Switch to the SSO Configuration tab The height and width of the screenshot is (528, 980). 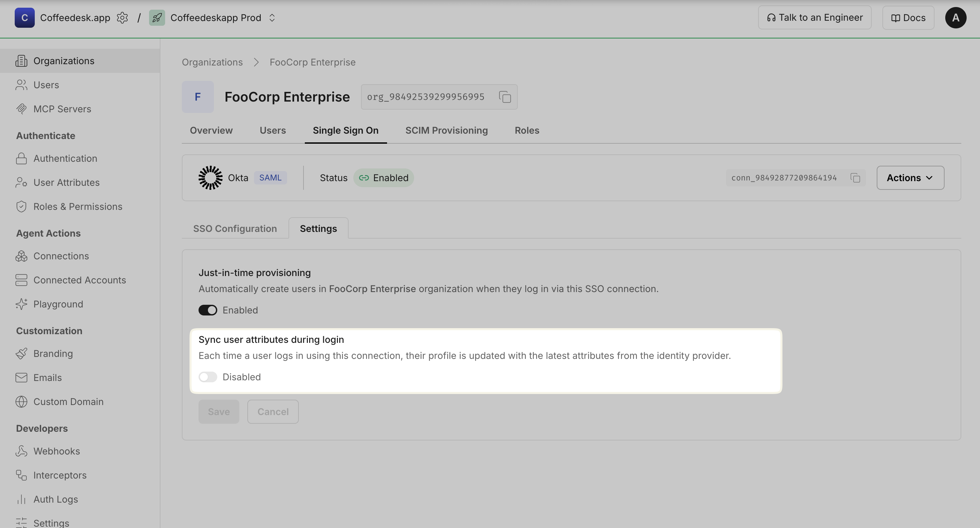pos(235,229)
